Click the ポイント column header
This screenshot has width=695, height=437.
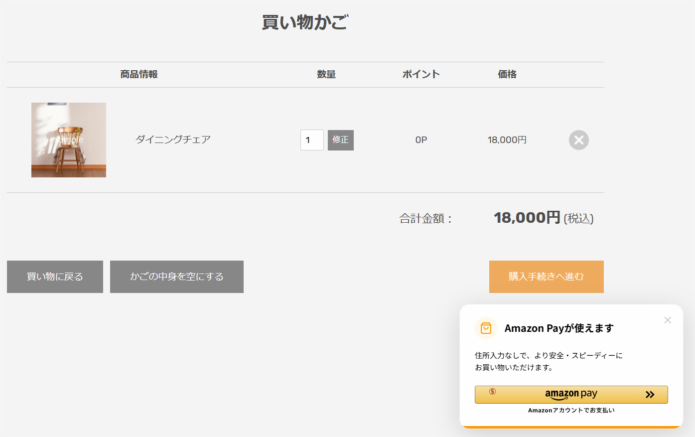(421, 75)
